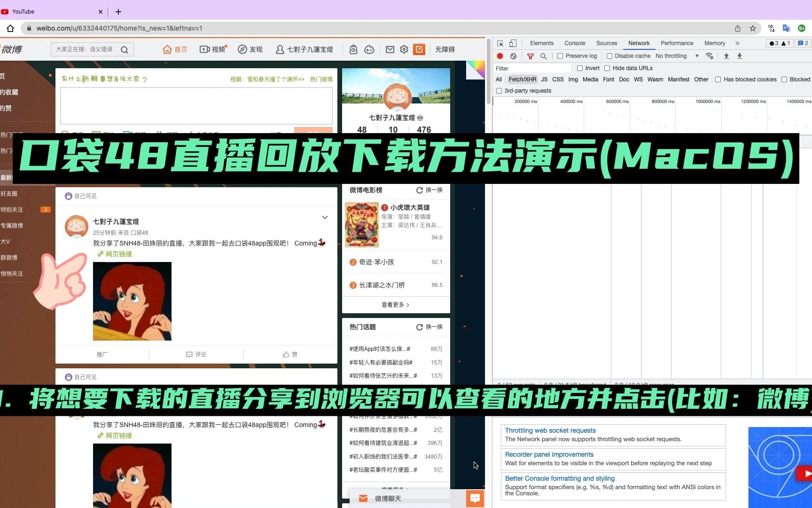Refresh the 热门话题 list with 换一换

(x=429, y=327)
